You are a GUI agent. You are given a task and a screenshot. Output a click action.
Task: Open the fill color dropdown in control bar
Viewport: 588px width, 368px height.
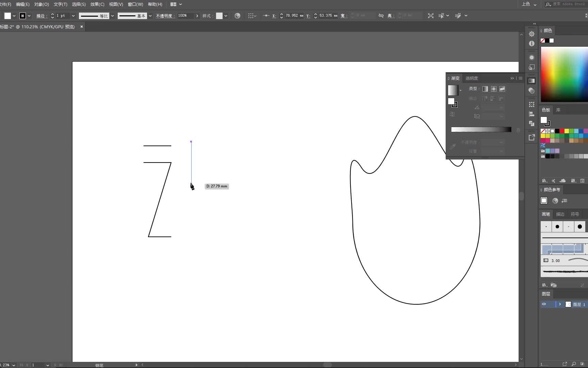(14, 16)
